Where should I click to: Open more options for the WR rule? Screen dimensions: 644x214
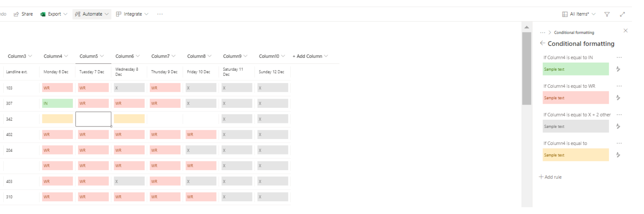pyautogui.click(x=619, y=86)
